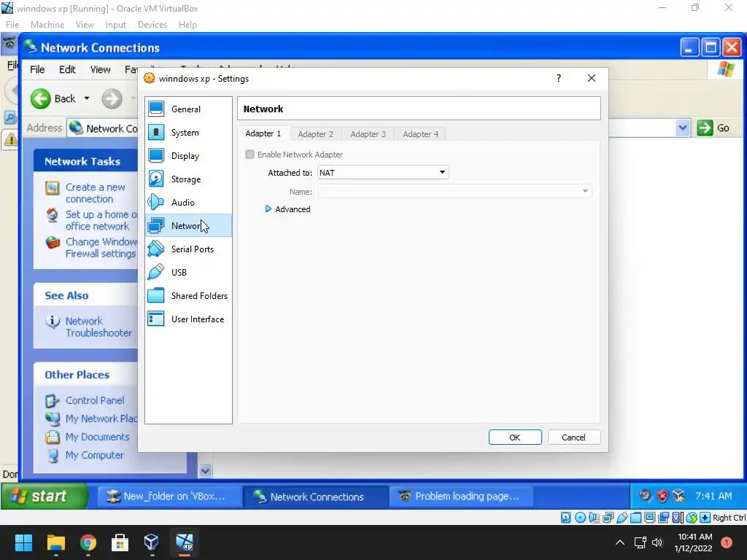Open Network Troubleshooter link
The width and height of the screenshot is (747, 560).
click(x=98, y=327)
